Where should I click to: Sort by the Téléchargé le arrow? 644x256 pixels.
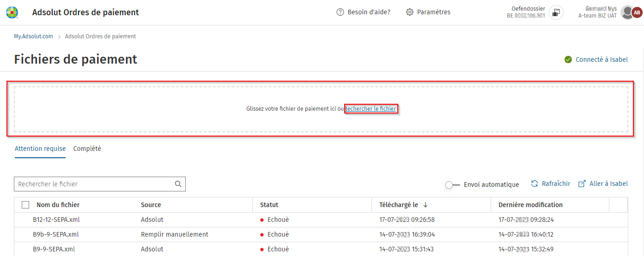click(425, 205)
